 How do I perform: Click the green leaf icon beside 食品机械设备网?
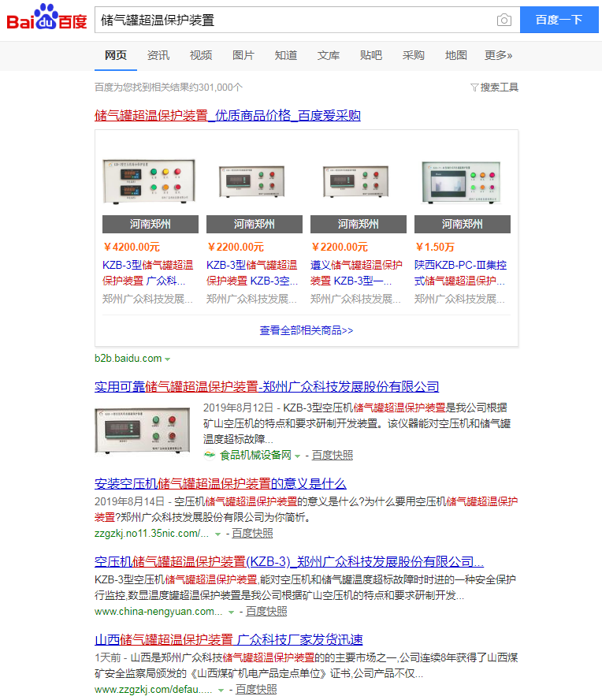[x=210, y=455]
